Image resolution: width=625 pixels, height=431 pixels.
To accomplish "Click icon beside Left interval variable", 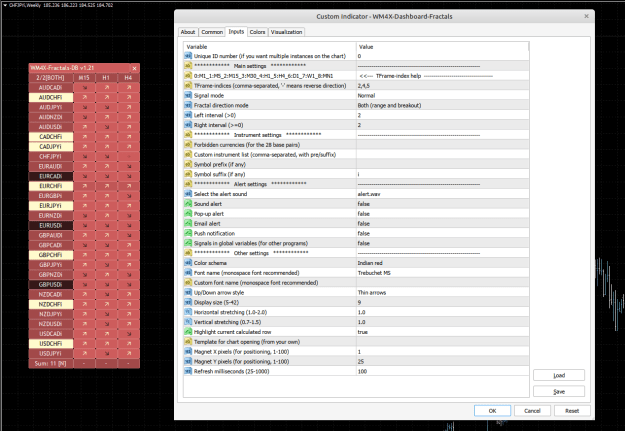I will click(x=188, y=115).
